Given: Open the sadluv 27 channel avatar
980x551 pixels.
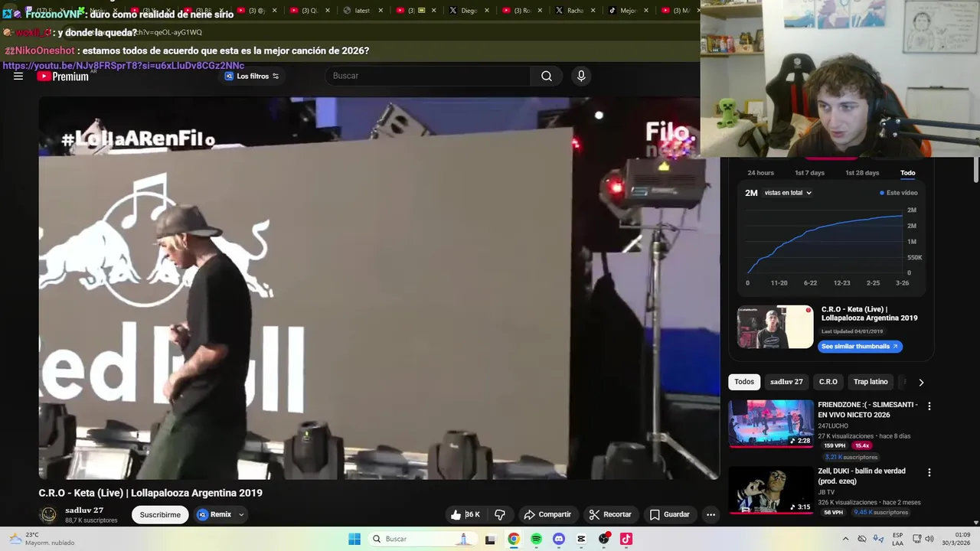Looking at the screenshot, I should 48,515.
